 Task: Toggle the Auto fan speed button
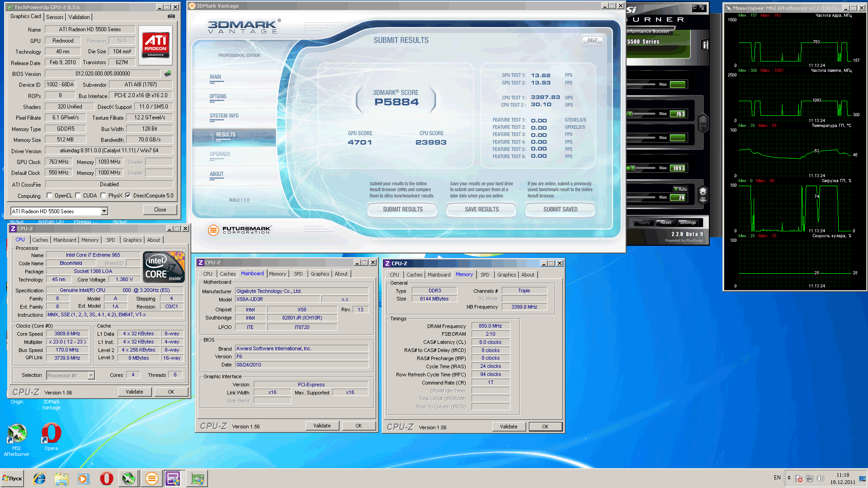pyautogui.click(x=680, y=189)
